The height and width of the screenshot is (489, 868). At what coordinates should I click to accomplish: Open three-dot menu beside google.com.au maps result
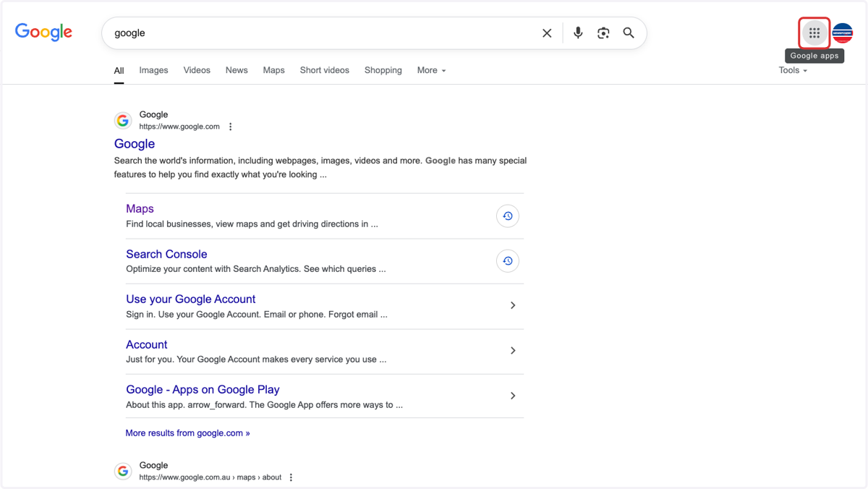click(x=292, y=477)
